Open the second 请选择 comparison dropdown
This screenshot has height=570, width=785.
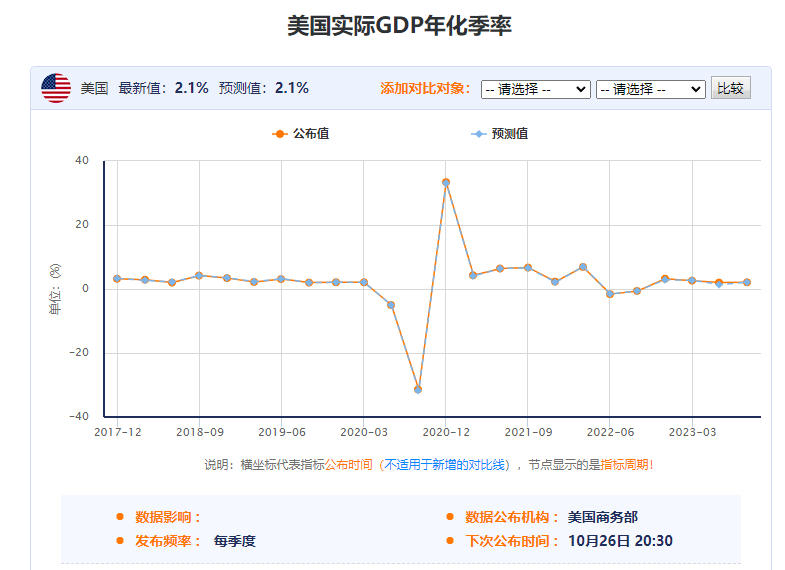tap(651, 90)
